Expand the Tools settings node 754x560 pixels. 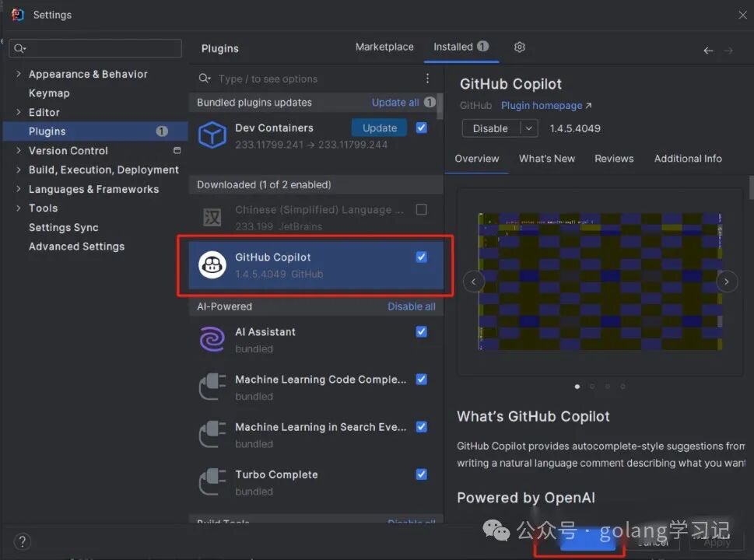pos(18,208)
